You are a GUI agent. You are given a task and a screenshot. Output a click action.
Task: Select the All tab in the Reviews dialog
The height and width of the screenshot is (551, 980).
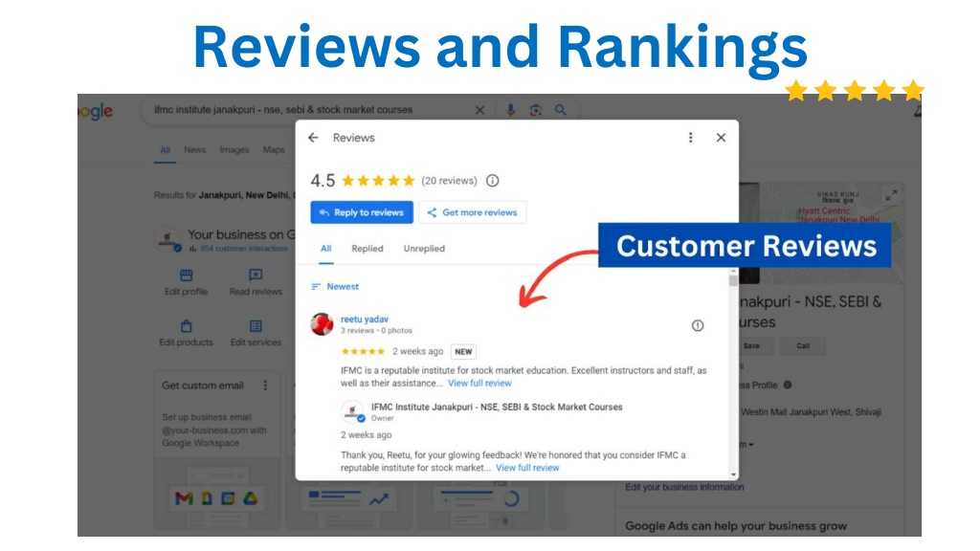(325, 249)
